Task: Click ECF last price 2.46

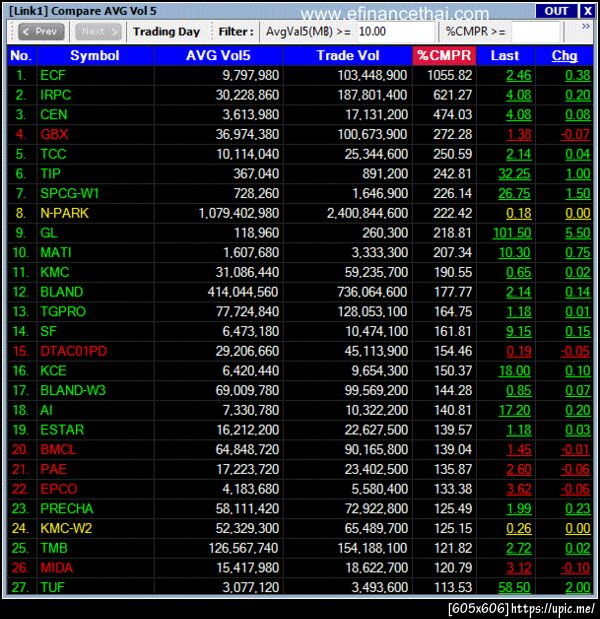Action: point(519,75)
